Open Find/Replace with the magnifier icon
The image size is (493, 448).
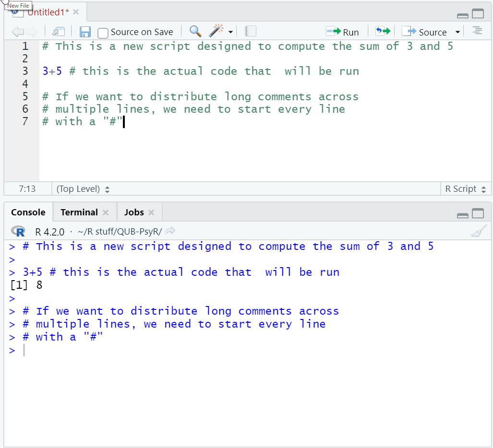[x=195, y=31]
